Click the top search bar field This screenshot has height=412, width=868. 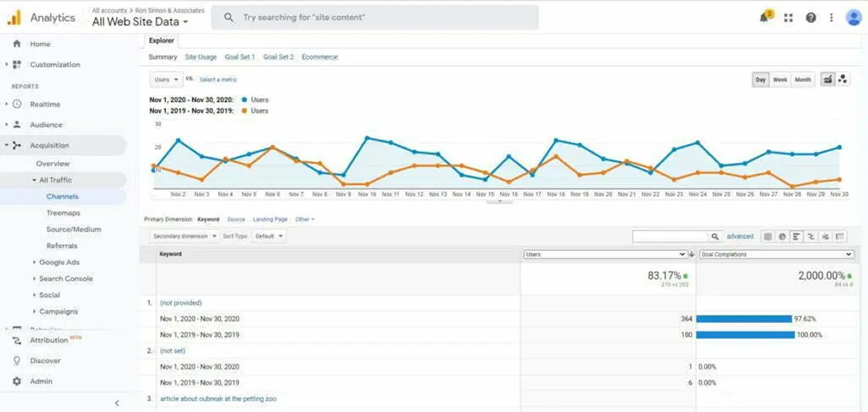point(375,17)
